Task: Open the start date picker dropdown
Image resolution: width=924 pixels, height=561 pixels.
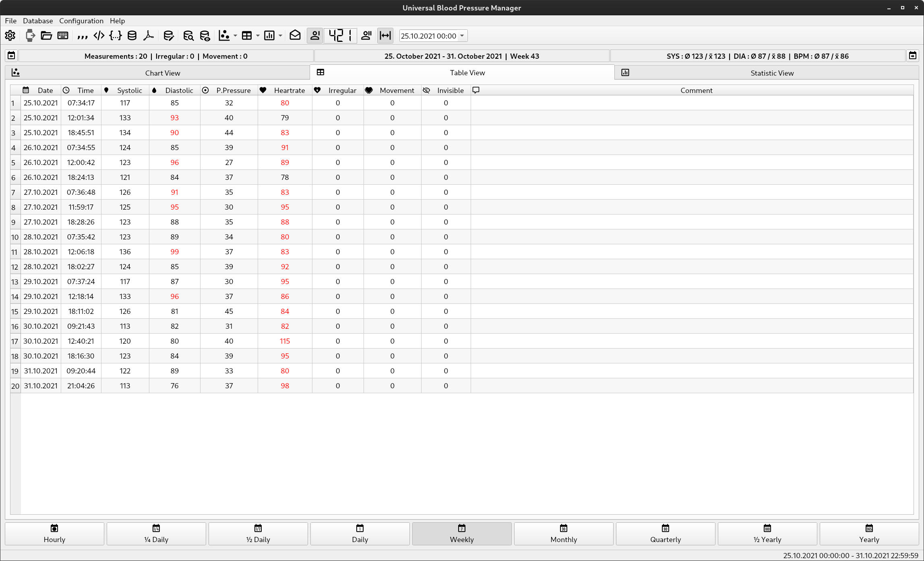Action: tap(461, 35)
